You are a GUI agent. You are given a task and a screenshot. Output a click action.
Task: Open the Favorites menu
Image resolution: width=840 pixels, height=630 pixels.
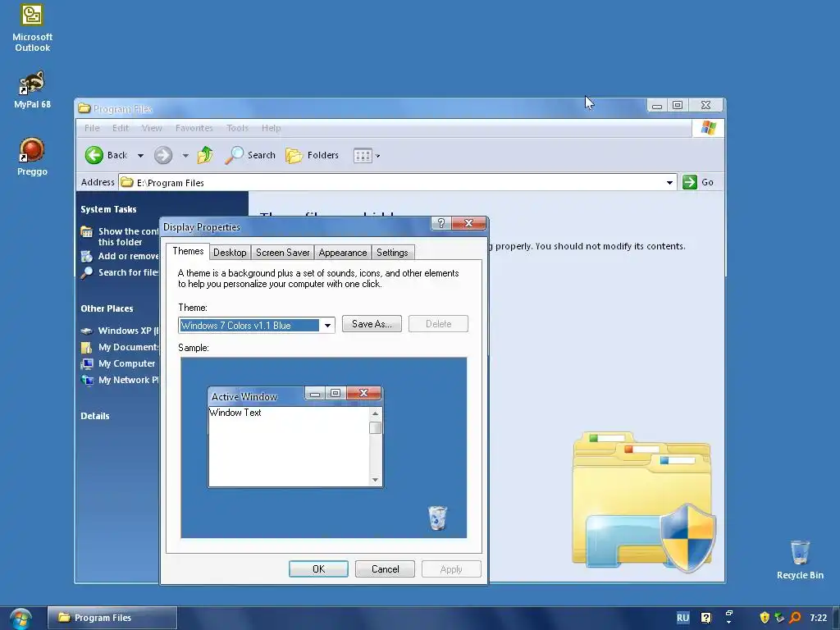tap(194, 128)
